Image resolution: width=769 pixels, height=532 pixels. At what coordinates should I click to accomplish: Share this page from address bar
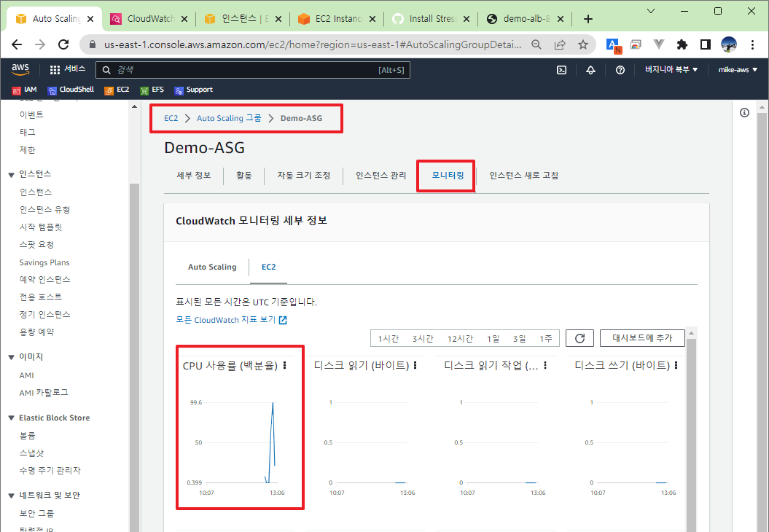click(x=560, y=44)
